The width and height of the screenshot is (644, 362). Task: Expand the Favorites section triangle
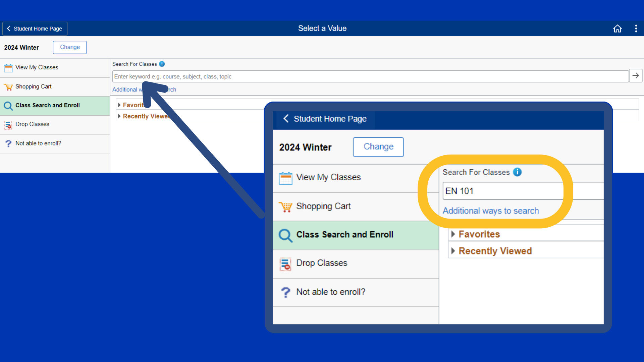click(x=119, y=105)
